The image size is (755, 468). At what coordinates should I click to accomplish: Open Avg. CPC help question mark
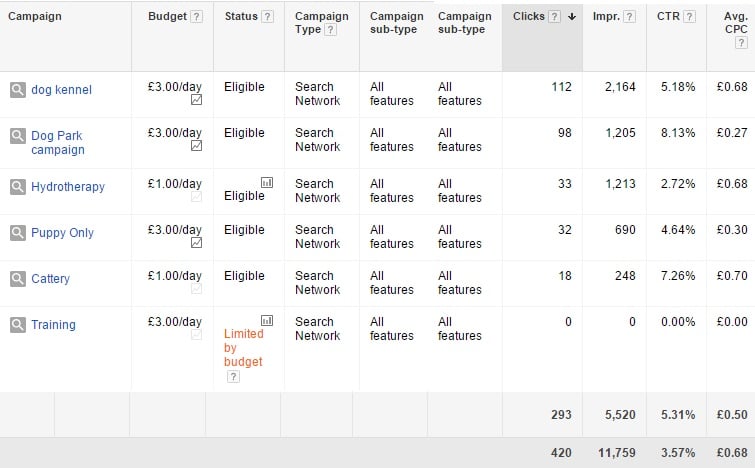741,43
